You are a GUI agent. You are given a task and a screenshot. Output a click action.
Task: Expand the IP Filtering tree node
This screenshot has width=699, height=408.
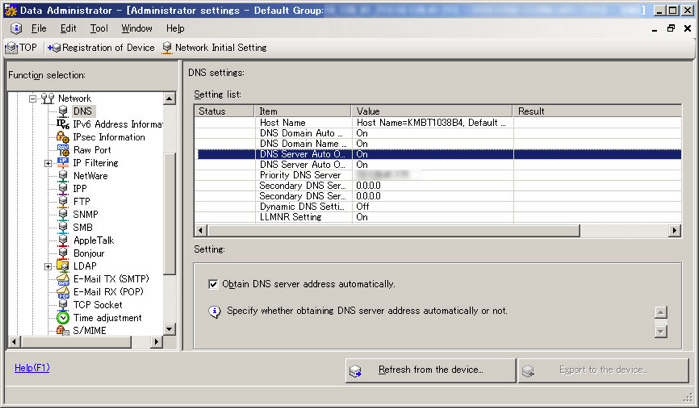pyautogui.click(x=48, y=163)
